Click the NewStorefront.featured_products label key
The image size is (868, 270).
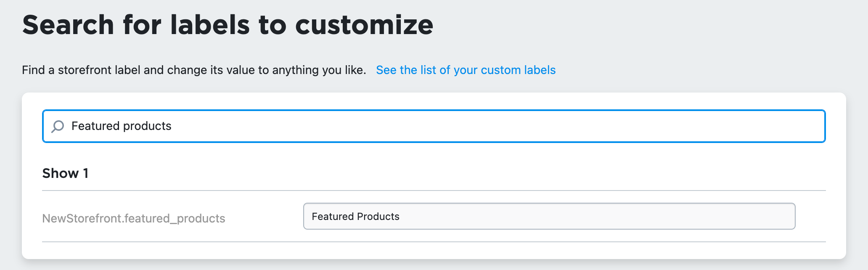[133, 218]
